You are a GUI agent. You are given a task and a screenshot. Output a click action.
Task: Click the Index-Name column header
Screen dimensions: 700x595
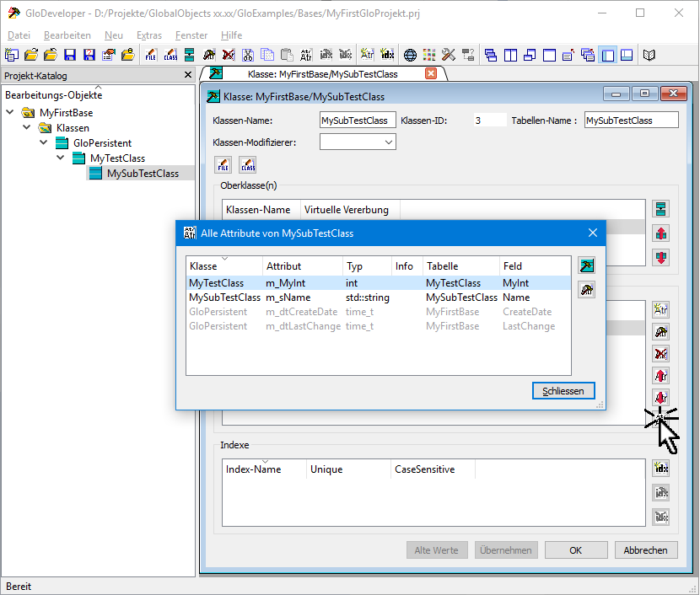point(265,469)
